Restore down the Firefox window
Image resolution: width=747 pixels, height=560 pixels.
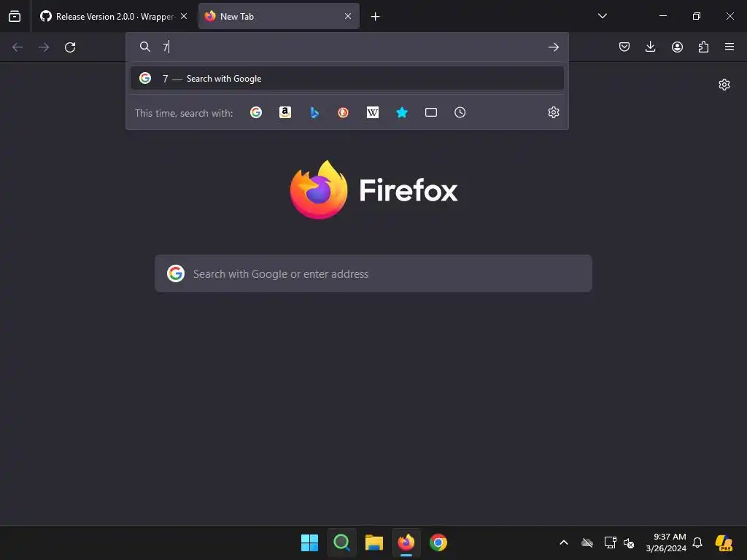point(697,16)
